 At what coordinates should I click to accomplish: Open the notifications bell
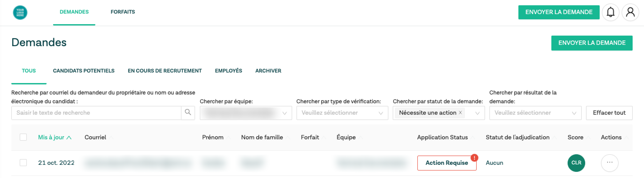coord(610,12)
